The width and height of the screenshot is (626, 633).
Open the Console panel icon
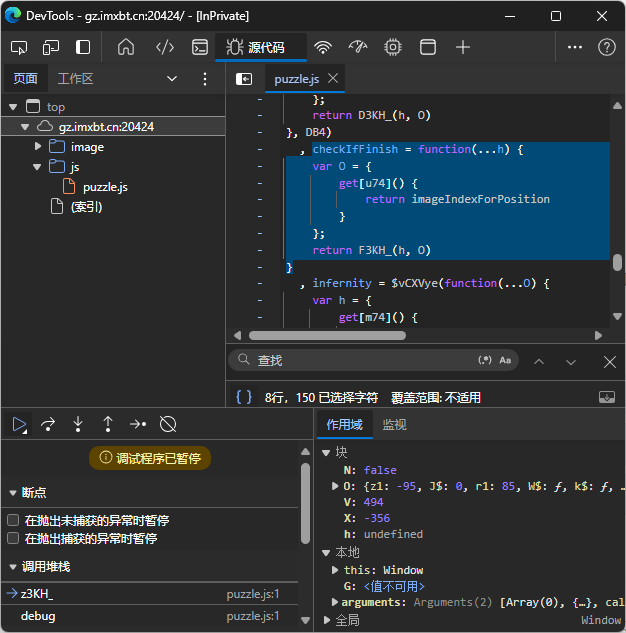point(200,47)
